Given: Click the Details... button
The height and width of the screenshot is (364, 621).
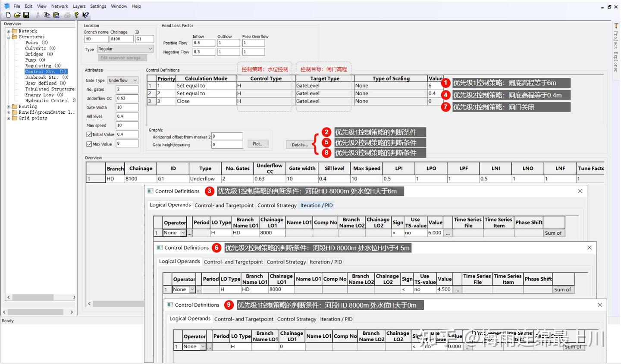Looking at the screenshot, I should click(x=300, y=145).
